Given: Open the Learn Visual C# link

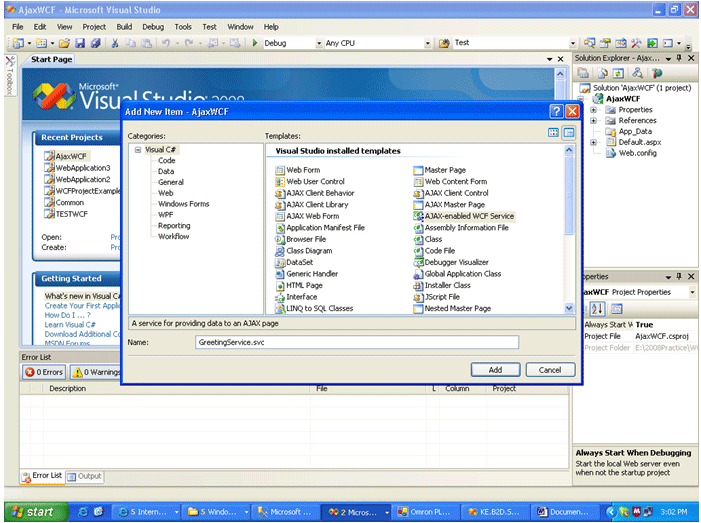Looking at the screenshot, I should point(70,325).
